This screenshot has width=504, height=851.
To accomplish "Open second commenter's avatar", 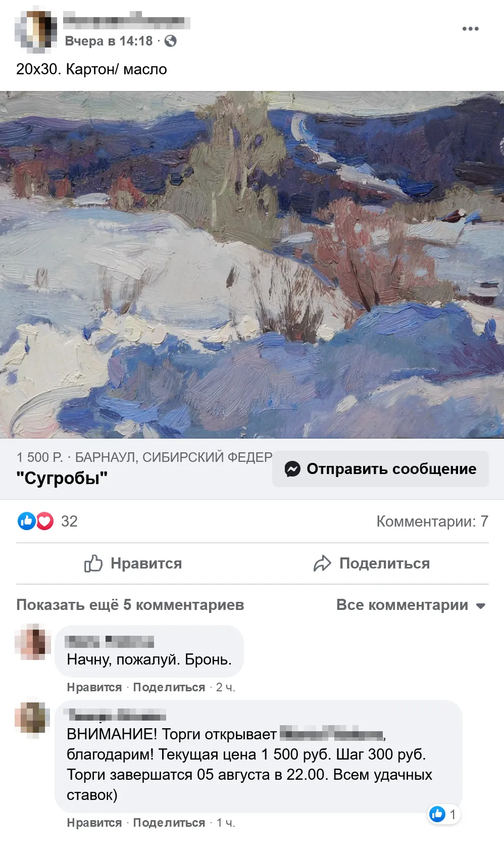I will [x=32, y=717].
